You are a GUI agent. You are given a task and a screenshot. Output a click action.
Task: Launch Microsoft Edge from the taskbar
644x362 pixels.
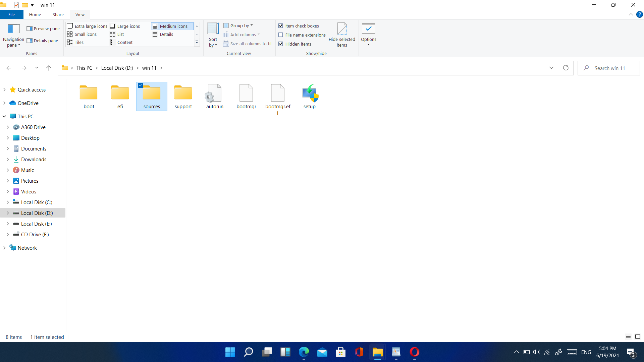pos(304,352)
